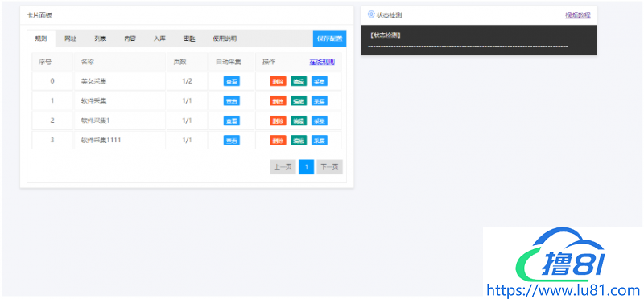Viewport: 644px width, 299px height.
Task: Delete the 软件采集1111 rule
Action: click(x=278, y=141)
